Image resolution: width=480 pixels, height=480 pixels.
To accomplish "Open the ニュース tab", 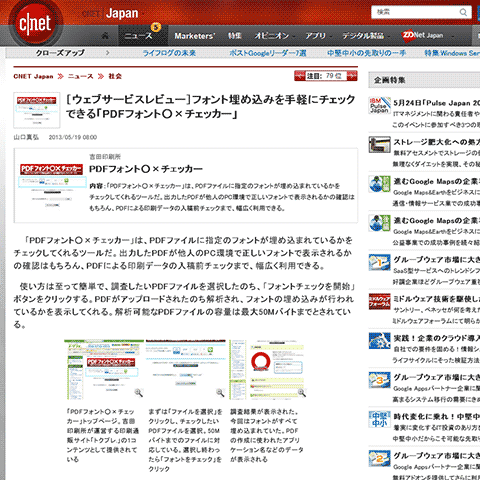I will (x=143, y=35).
